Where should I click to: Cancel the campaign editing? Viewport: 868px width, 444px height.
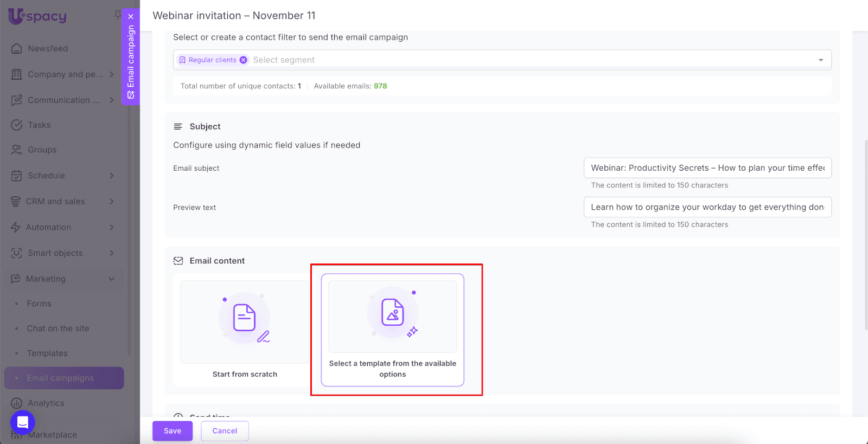(225, 431)
